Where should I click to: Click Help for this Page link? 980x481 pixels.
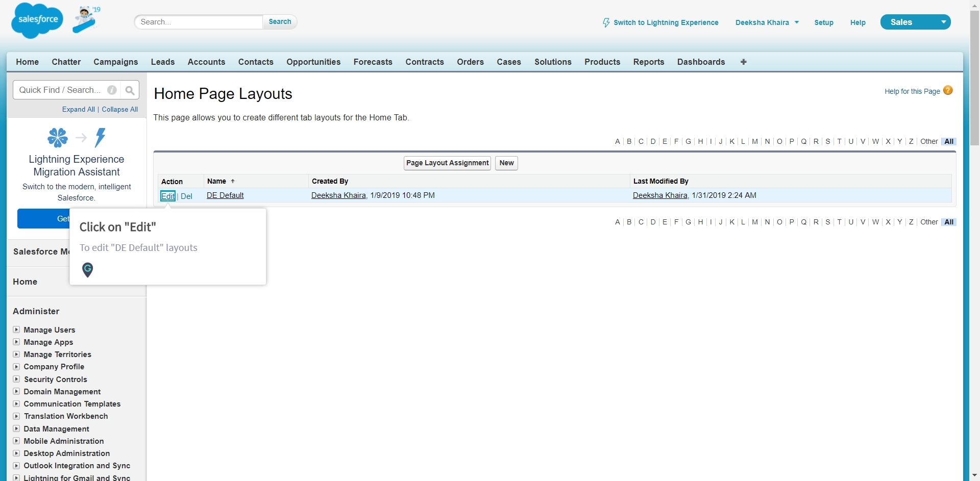tap(912, 91)
